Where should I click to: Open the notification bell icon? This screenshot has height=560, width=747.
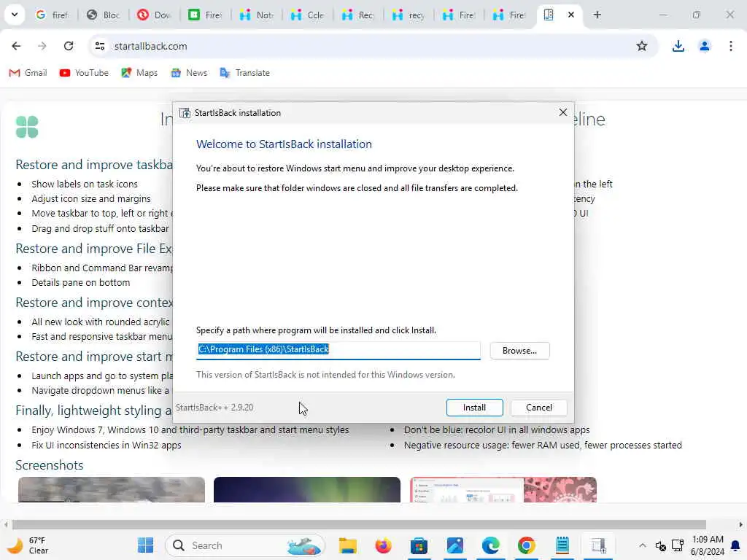(x=735, y=545)
